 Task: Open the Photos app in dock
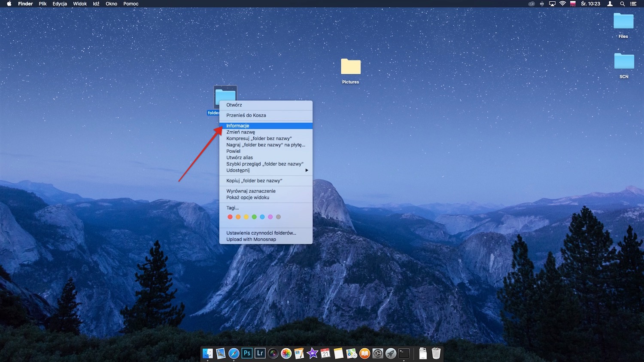coord(286,353)
